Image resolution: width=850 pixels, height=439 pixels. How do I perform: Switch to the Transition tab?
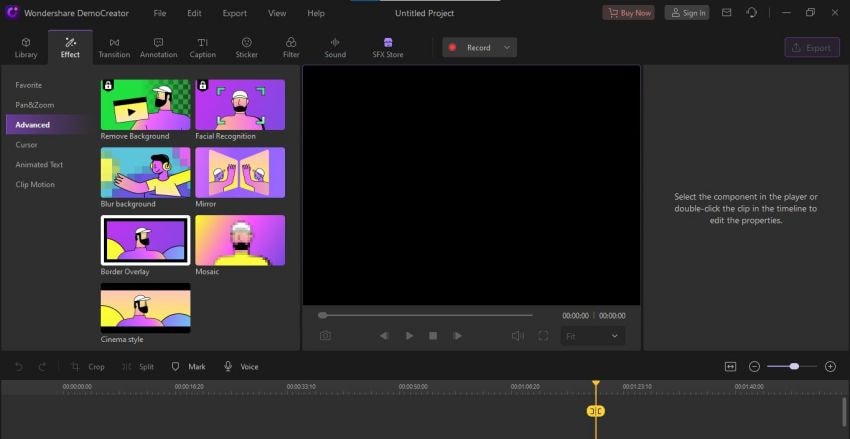(x=114, y=48)
